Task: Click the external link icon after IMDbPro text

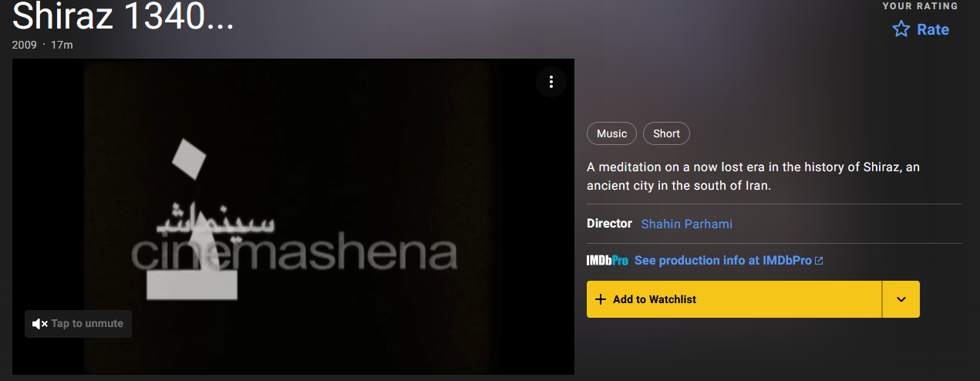Action: (819, 261)
